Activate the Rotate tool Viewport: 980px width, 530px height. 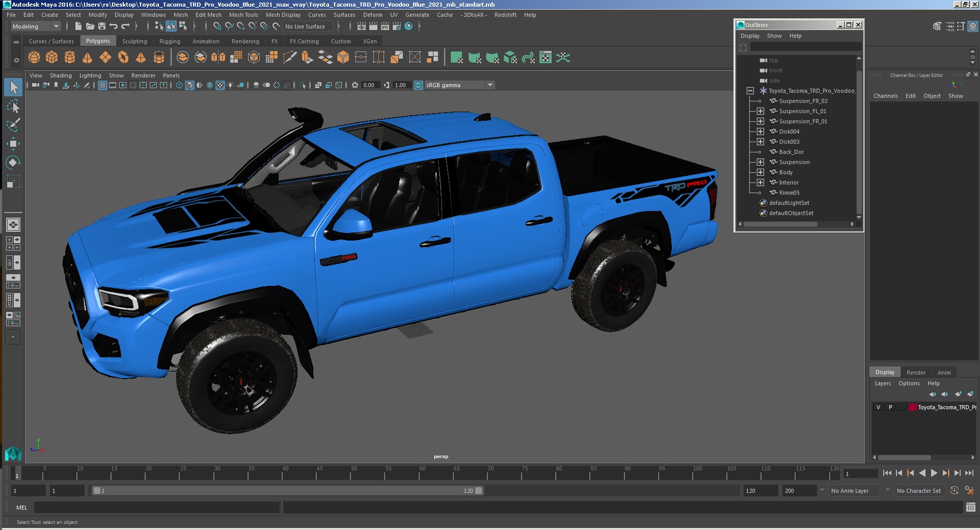pos(13,163)
